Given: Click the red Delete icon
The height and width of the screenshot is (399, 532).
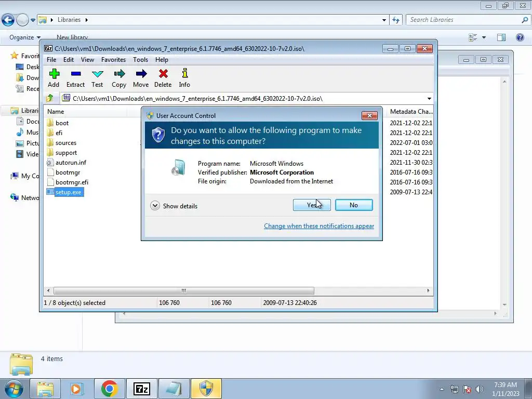Looking at the screenshot, I should pos(163,78).
